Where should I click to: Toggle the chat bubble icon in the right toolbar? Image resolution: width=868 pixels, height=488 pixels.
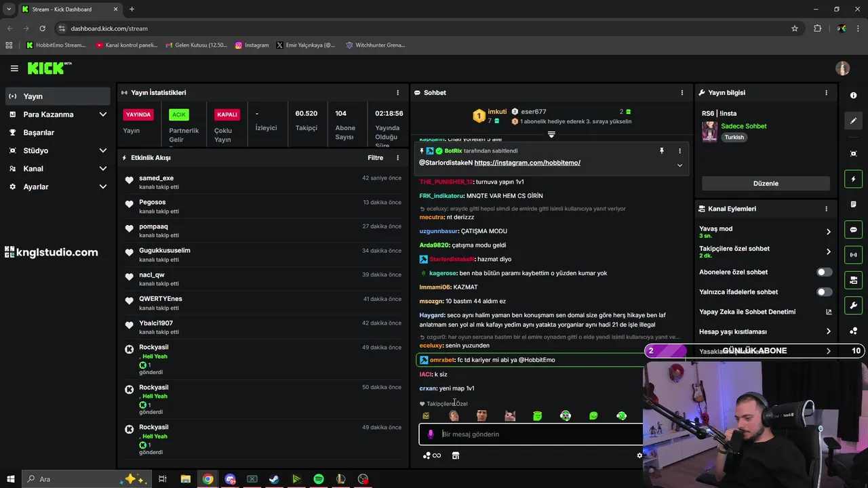pos(853,230)
